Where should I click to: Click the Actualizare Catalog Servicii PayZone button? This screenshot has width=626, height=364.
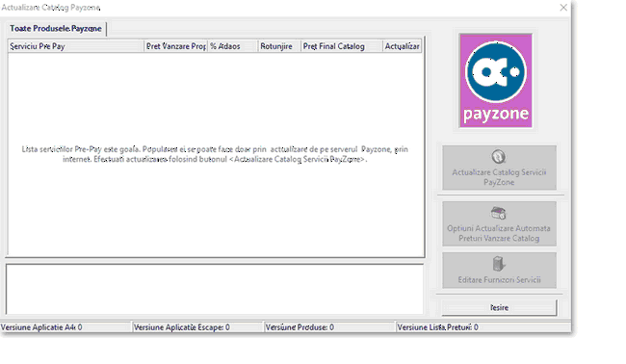[x=499, y=168]
